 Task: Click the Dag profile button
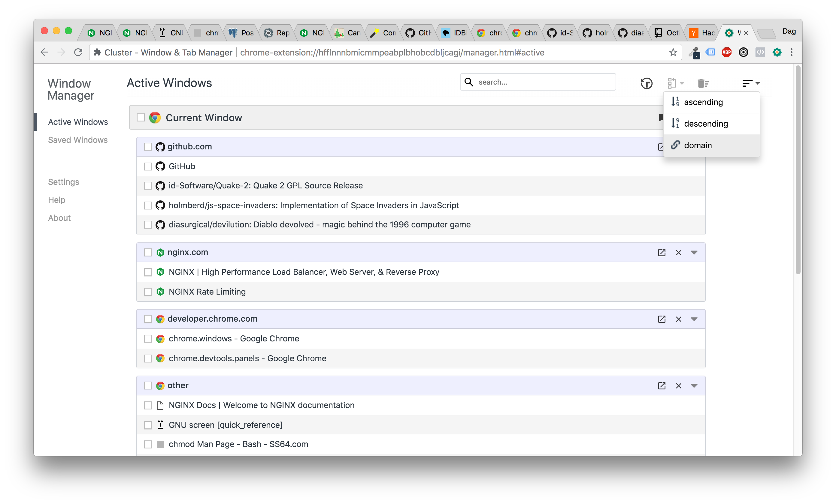click(789, 31)
